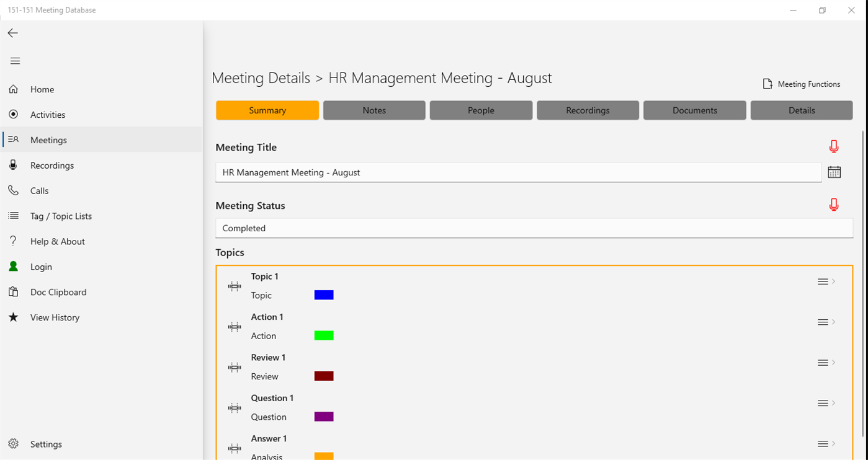The width and height of the screenshot is (868, 460).
Task: Open the Doc Clipboard sidebar item
Action: 13,291
